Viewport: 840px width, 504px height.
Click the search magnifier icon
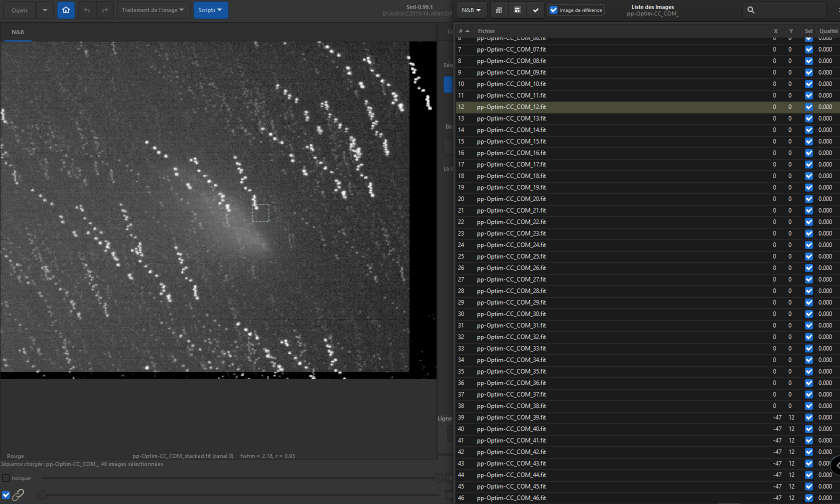click(750, 10)
